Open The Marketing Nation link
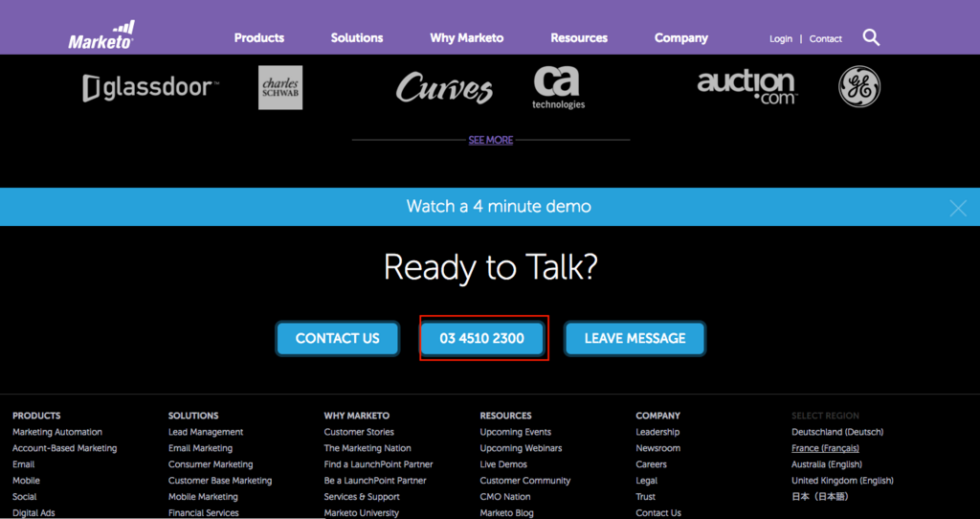 point(367,448)
